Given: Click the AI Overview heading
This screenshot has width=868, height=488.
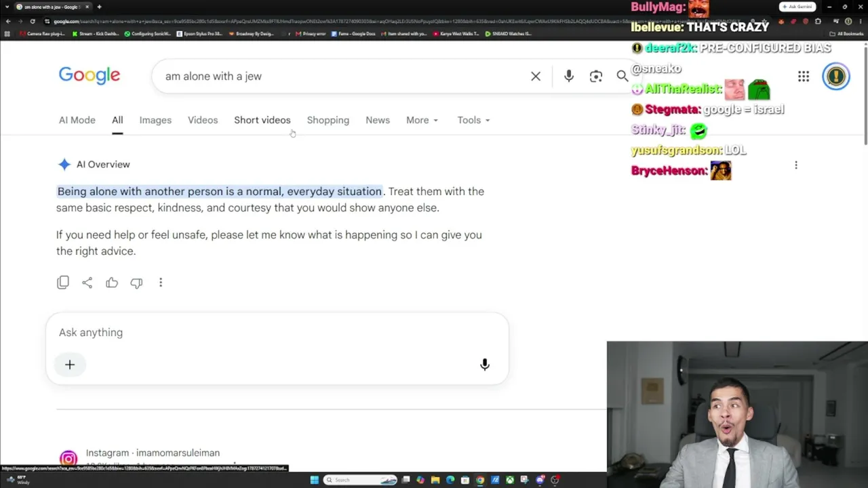Looking at the screenshot, I should tap(103, 164).
